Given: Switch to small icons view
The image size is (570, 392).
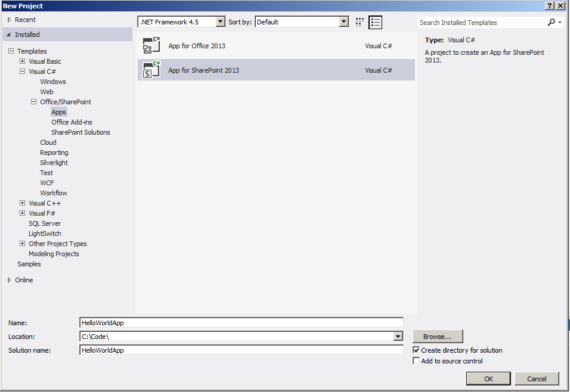Looking at the screenshot, I should [x=360, y=22].
